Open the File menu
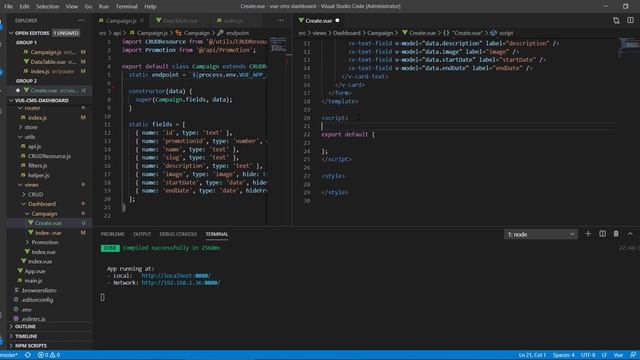Image resolution: width=640 pixels, height=360 pixels. tap(8, 6)
